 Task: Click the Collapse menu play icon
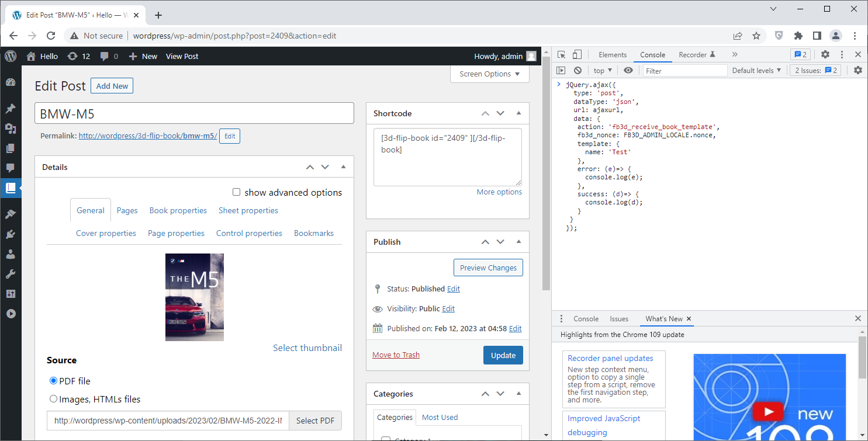click(11, 313)
